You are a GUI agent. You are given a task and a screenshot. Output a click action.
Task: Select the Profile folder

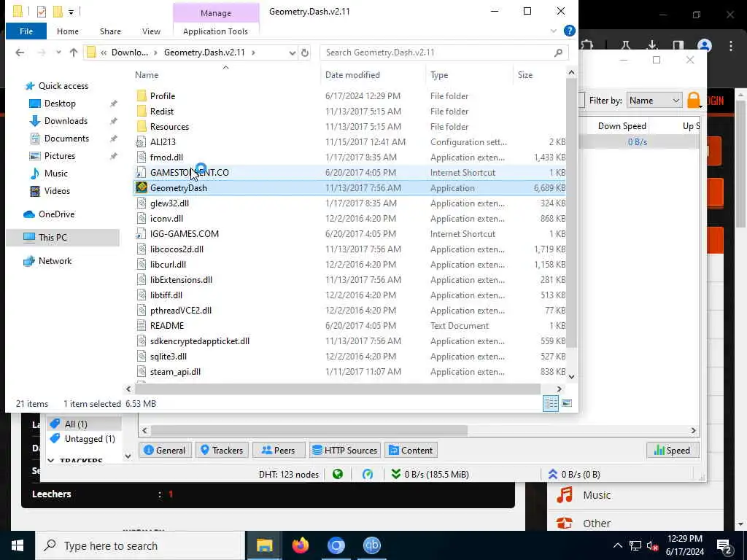point(163,96)
